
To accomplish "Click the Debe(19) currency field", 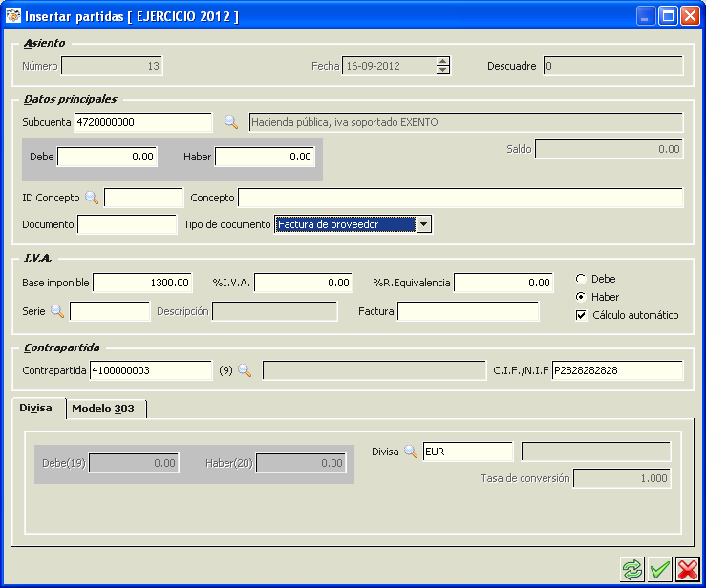I will (x=134, y=463).
